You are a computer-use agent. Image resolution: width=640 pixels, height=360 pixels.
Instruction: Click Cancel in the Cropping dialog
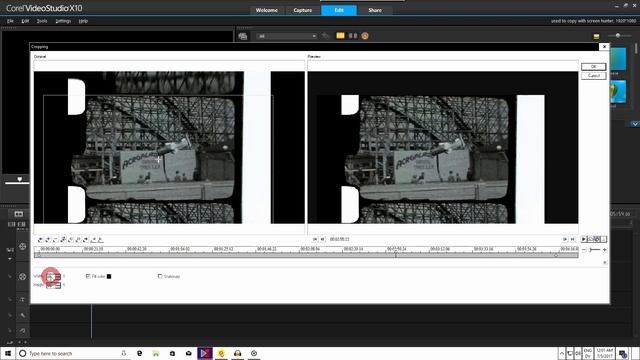pos(593,76)
